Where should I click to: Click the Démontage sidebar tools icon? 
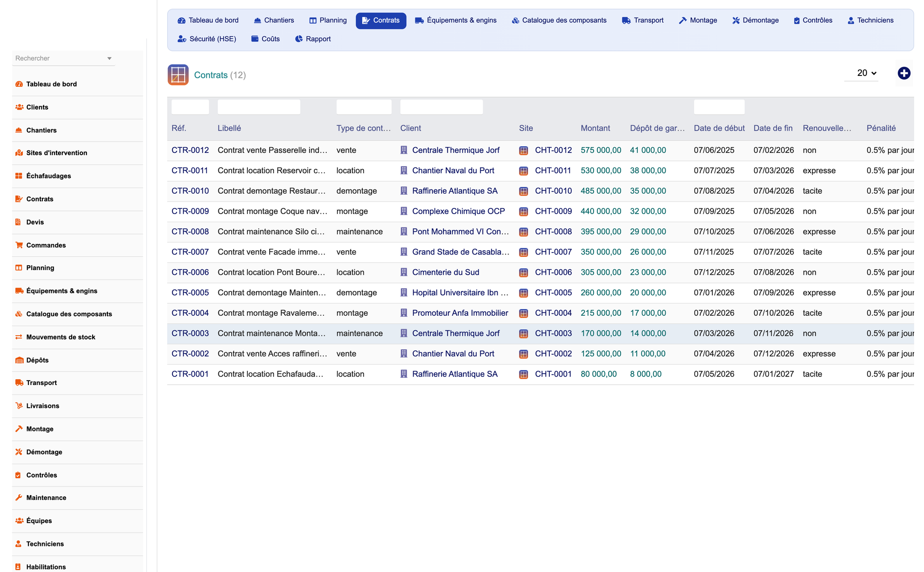tap(19, 452)
